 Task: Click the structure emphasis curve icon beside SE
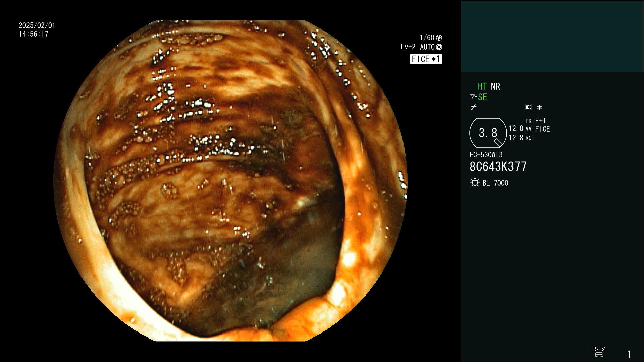[473, 97]
